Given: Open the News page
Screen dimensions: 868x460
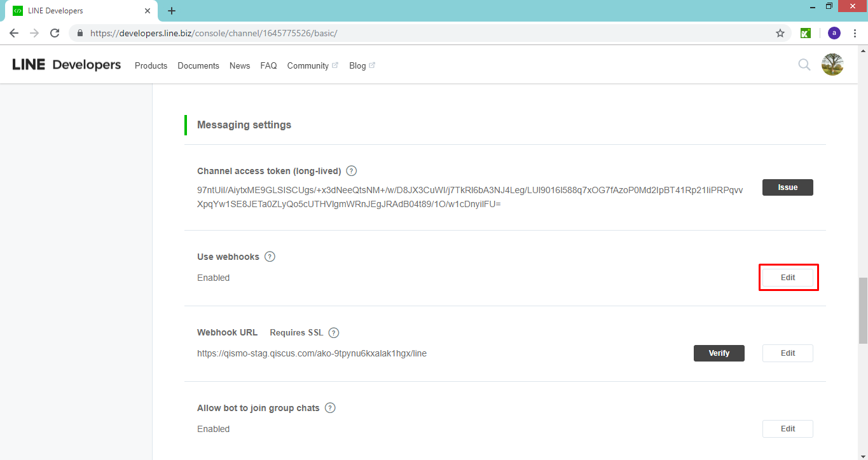Looking at the screenshot, I should 240,65.
